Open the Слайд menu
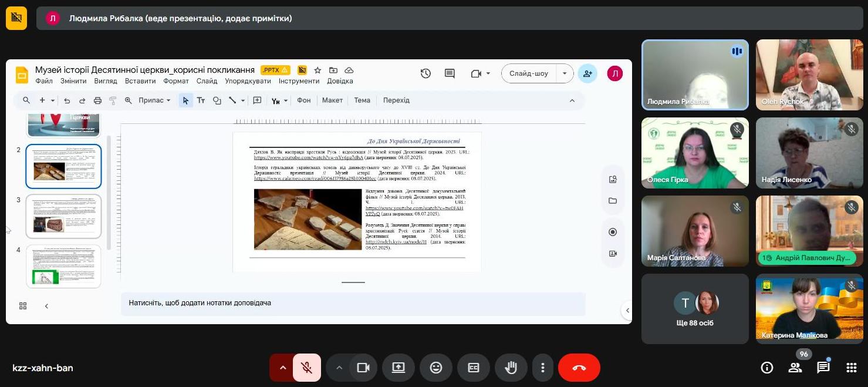Screen dimensions: 868x387 pos(207,81)
